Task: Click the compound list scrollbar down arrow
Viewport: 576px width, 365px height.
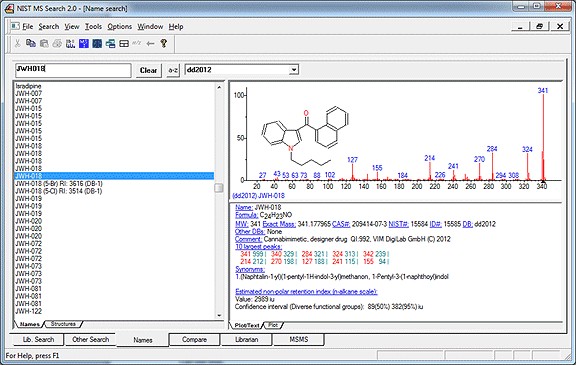Action: point(219,315)
